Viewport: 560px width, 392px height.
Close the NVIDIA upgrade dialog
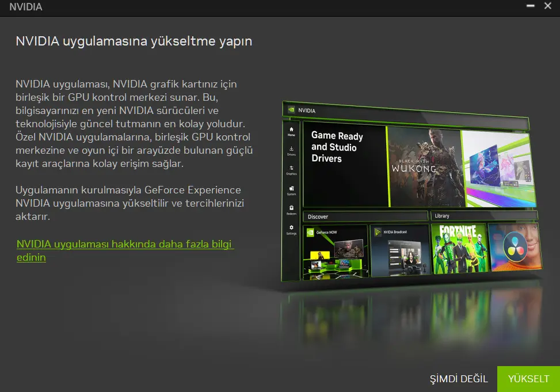coord(547,6)
